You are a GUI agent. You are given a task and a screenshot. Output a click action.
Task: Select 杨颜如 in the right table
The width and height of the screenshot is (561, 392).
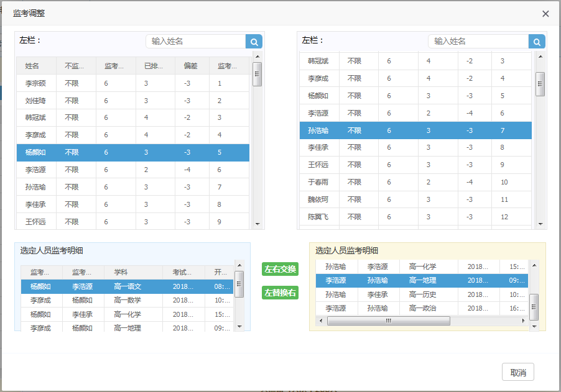click(415, 96)
